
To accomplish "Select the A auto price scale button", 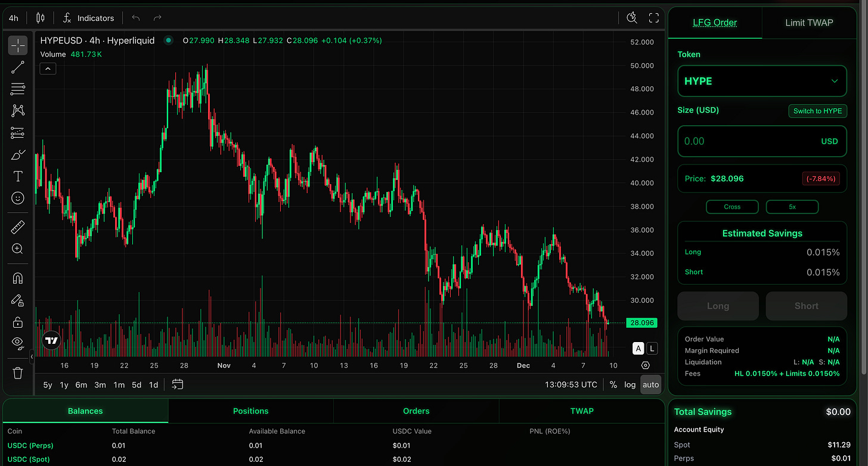I will (x=638, y=349).
